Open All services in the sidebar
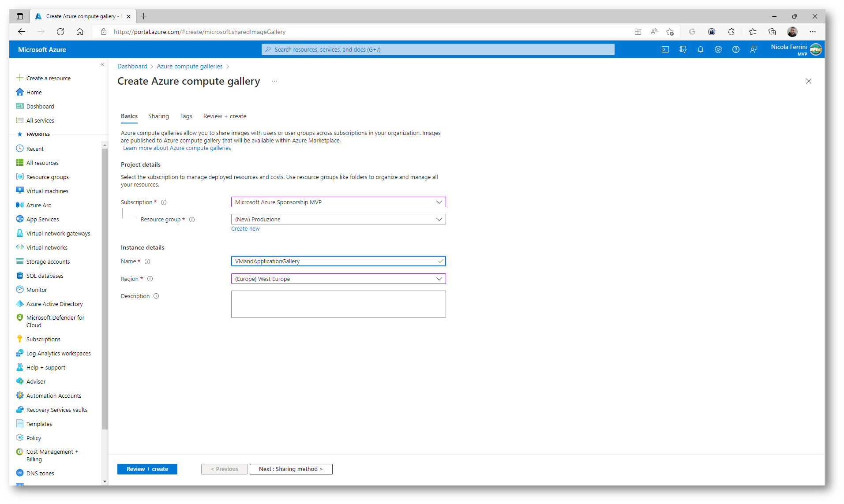This screenshot has width=844, height=504. click(x=40, y=120)
